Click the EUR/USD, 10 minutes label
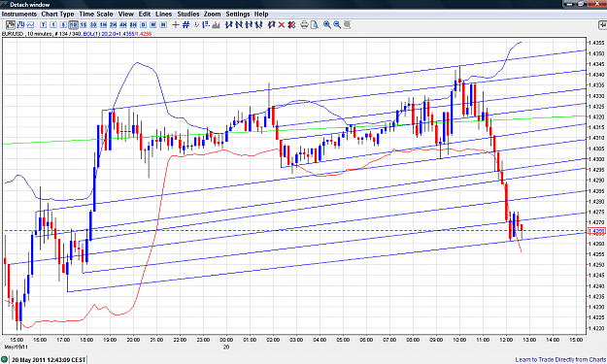Image resolution: width=607 pixels, height=364 pixels. (x=27, y=34)
